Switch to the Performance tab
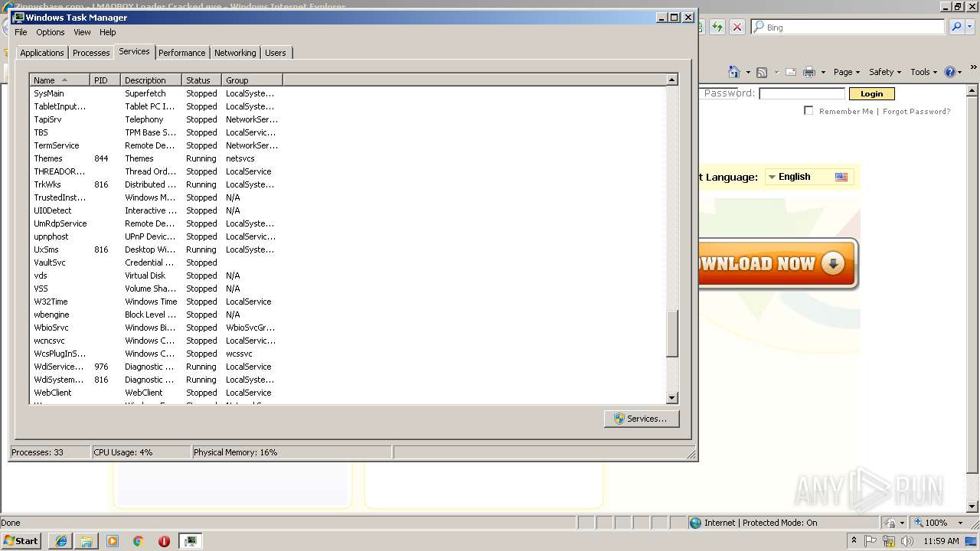This screenshot has width=980, height=551. click(181, 53)
